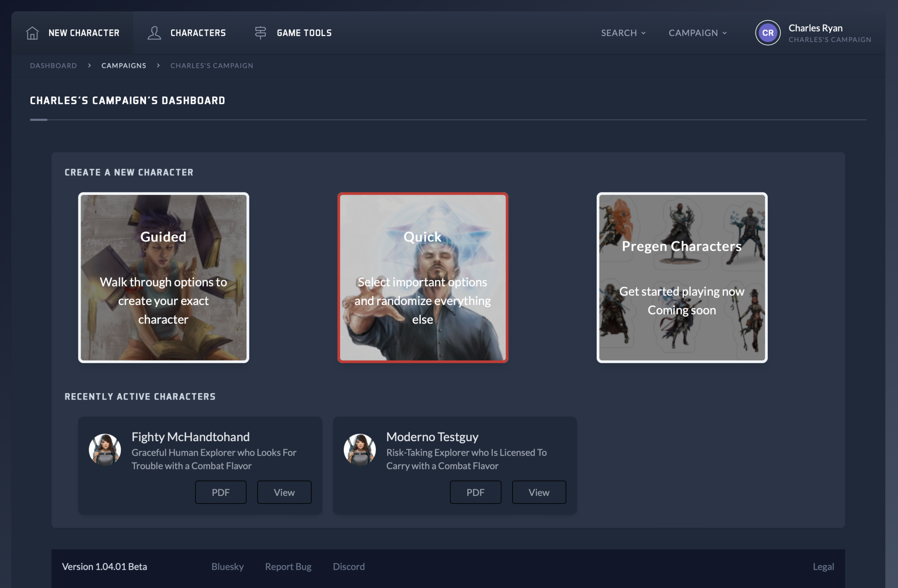Click the Campaigns breadcrumb link
Image resolution: width=898 pixels, height=588 pixels.
click(124, 65)
